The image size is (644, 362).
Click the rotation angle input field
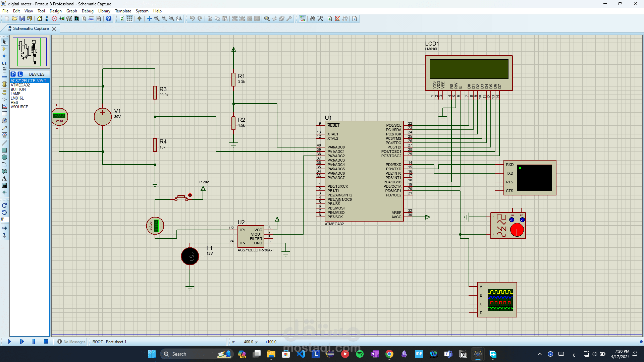point(4,220)
